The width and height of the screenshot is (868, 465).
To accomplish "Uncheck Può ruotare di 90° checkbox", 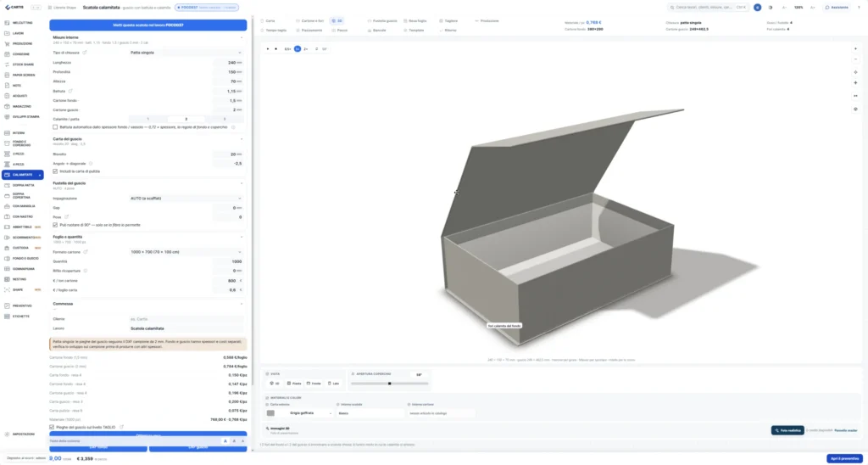I will [x=55, y=225].
